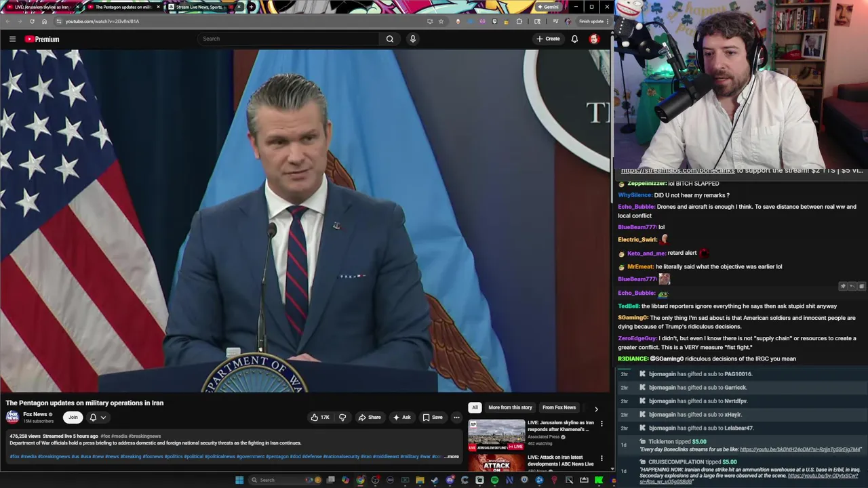Open the Attack on Iran ABC thumbnail

(x=496, y=464)
